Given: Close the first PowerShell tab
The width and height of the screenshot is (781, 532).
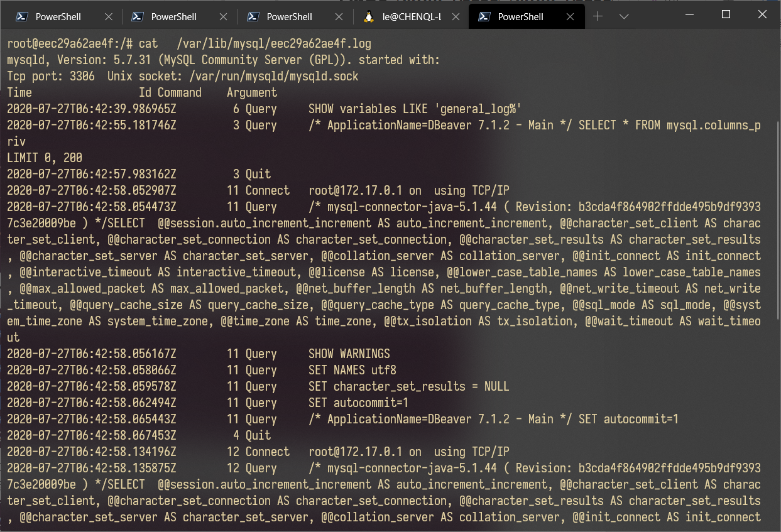Looking at the screenshot, I should click(107, 17).
